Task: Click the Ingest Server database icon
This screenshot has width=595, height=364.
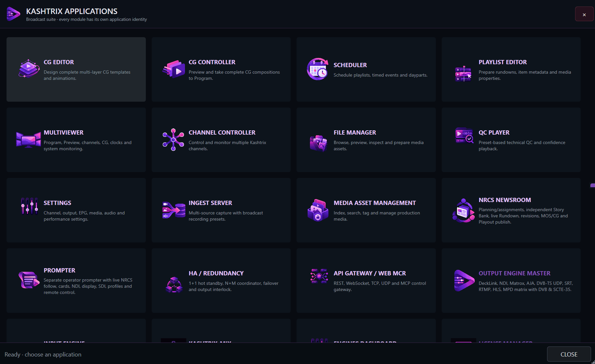Action: (x=174, y=210)
